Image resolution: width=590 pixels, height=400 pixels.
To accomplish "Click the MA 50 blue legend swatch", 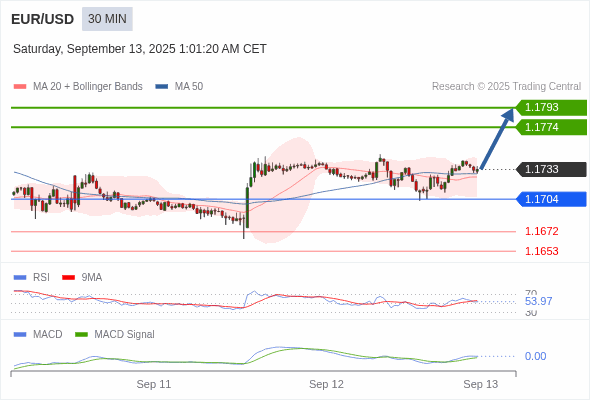I will click(162, 87).
